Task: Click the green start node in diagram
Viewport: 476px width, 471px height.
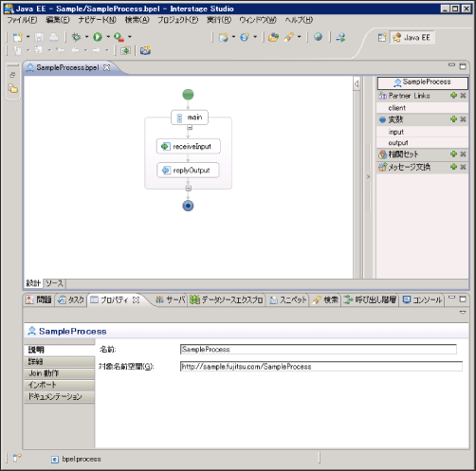Action: [x=188, y=95]
